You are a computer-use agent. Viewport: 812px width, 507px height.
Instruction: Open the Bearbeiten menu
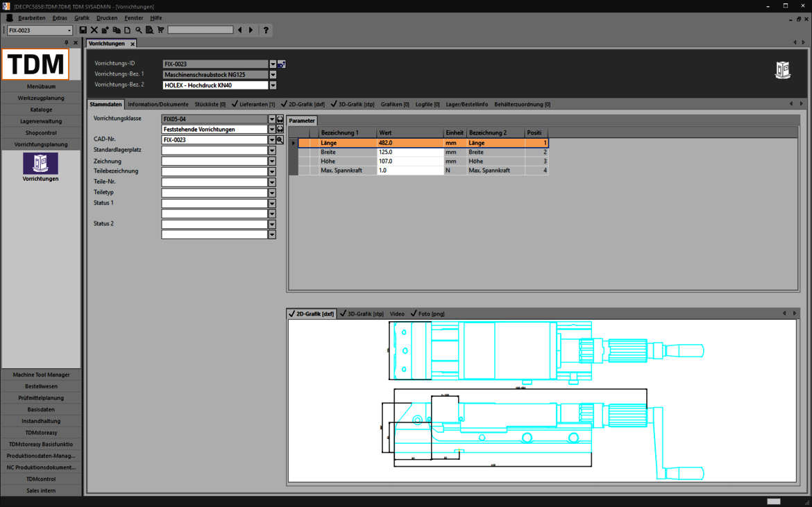[x=32, y=17]
